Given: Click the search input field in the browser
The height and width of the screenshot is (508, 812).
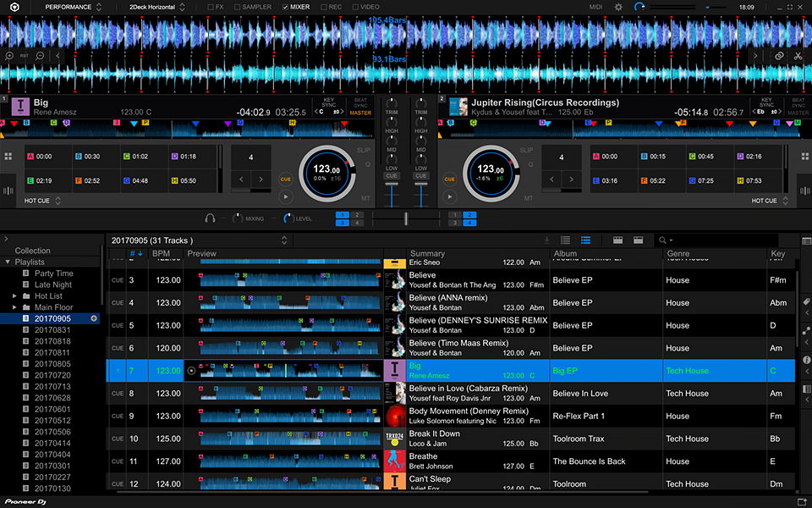Looking at the screenshot, I should click(725, 240).
